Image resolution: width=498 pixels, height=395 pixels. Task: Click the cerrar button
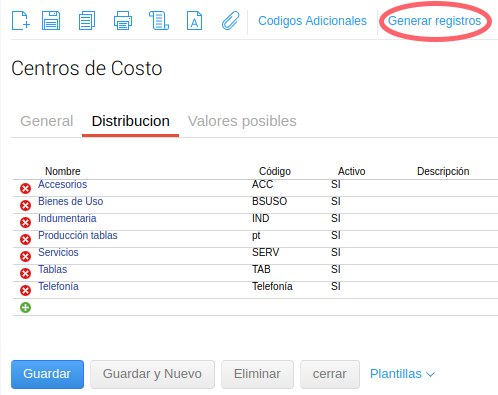[330, 374]
